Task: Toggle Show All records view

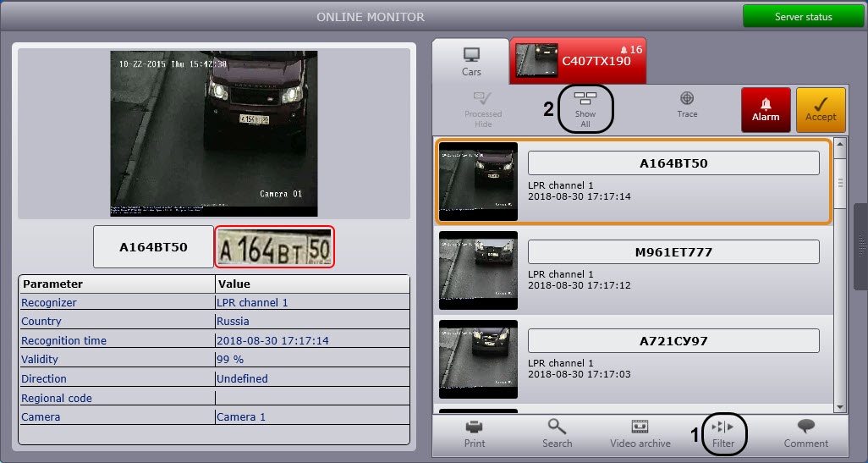Action: click(585, 109)
